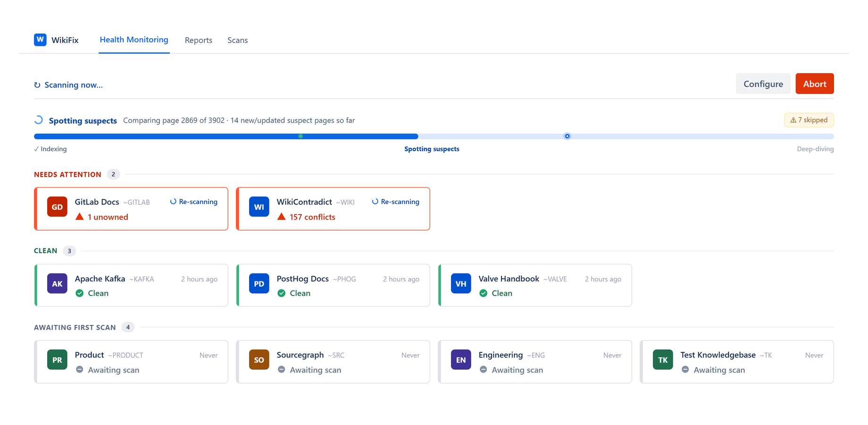Click the Configure button
The height and width of the screenshot is (425, 868).
(x=763, y=84)
